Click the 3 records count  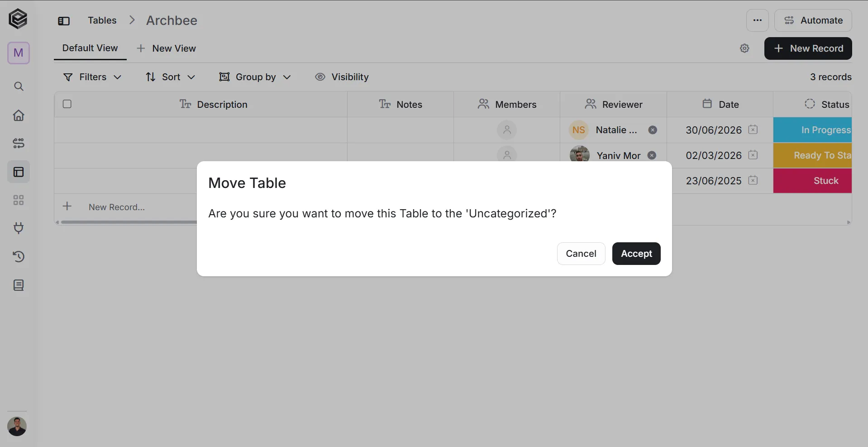pos(830,77)
